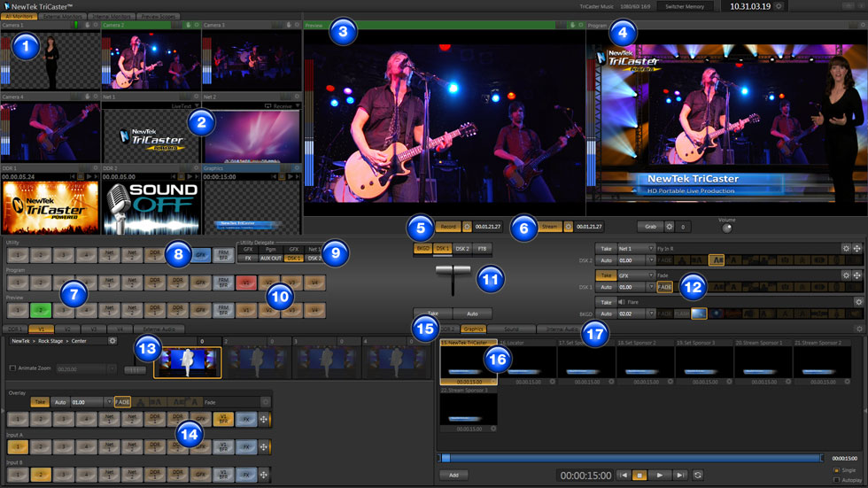The width and height of the screenshot is (868, 488).
Task: Select 20.Stream Sponsor 1 playlist thumbnail
Action: [x=763, y=362]
